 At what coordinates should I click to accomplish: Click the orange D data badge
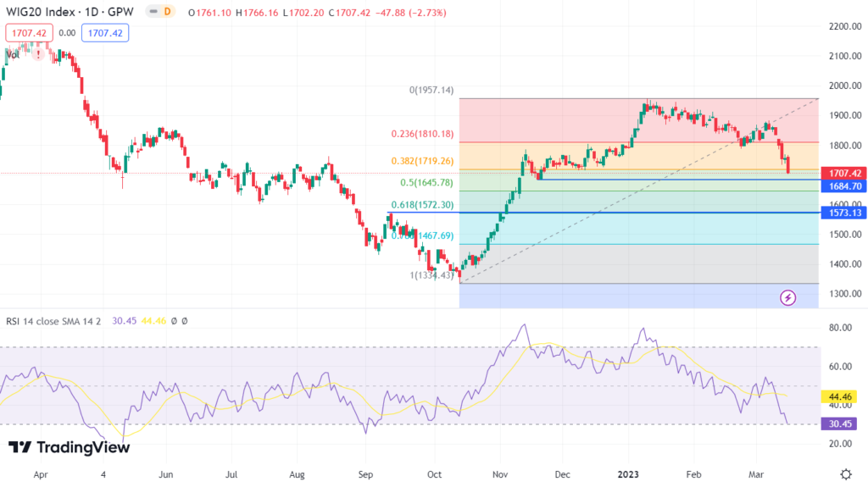[x=167, y=13]
